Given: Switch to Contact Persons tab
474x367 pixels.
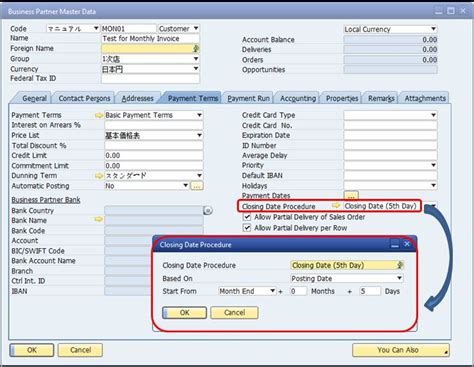Looking at the screenshot, I should tap(84, 98).
